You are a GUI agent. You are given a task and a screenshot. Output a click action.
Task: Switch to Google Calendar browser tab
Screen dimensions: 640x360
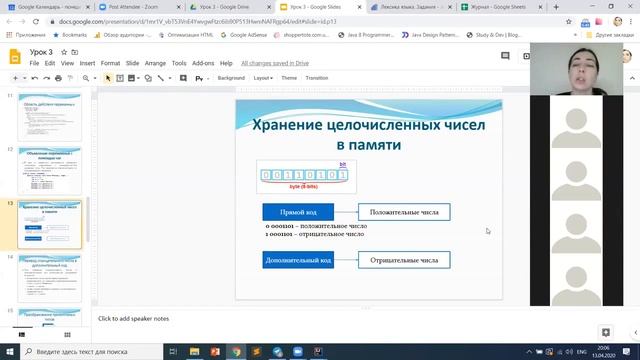coord(49,7)
